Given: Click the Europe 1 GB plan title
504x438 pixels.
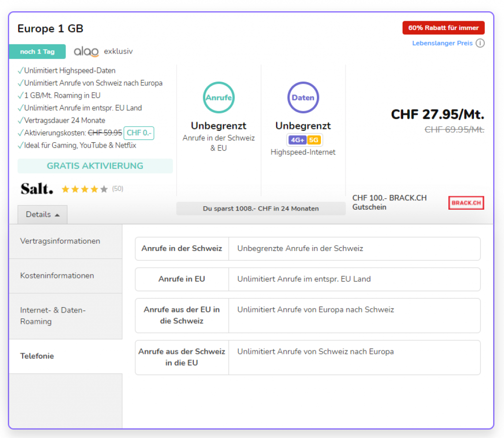Looking at the screenshot, I should tap(50, 29).
